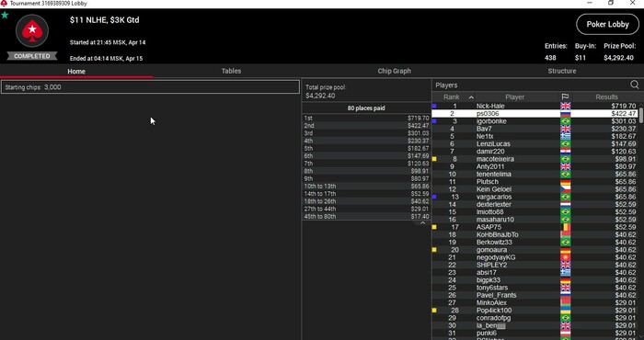Click the 27th to 44th payout row

coord(366,209)
